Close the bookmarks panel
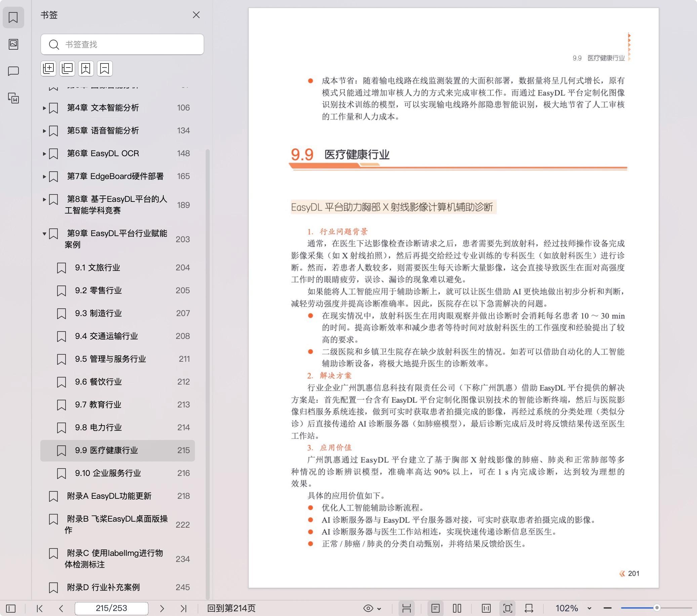 (x=196, y=15)
